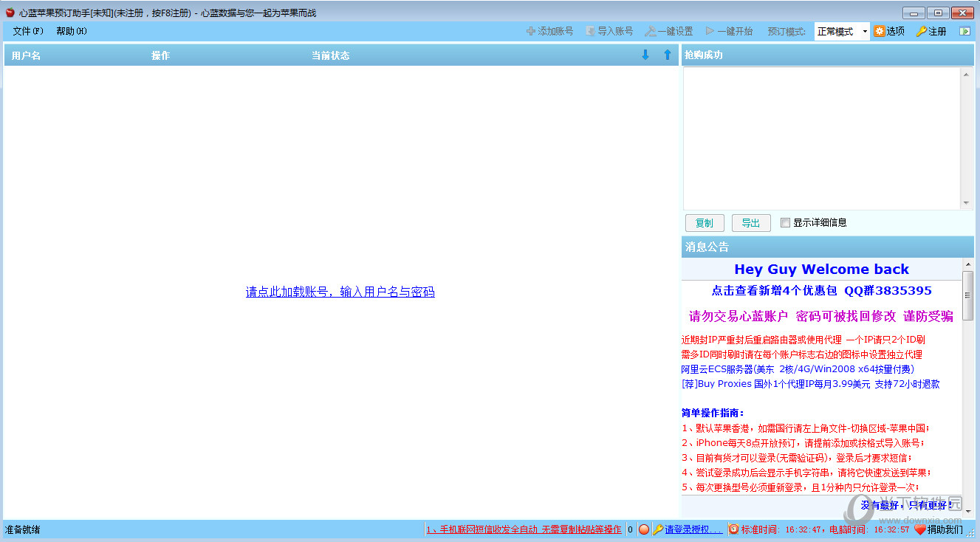Click the red circle status icon

pos(643,529)
